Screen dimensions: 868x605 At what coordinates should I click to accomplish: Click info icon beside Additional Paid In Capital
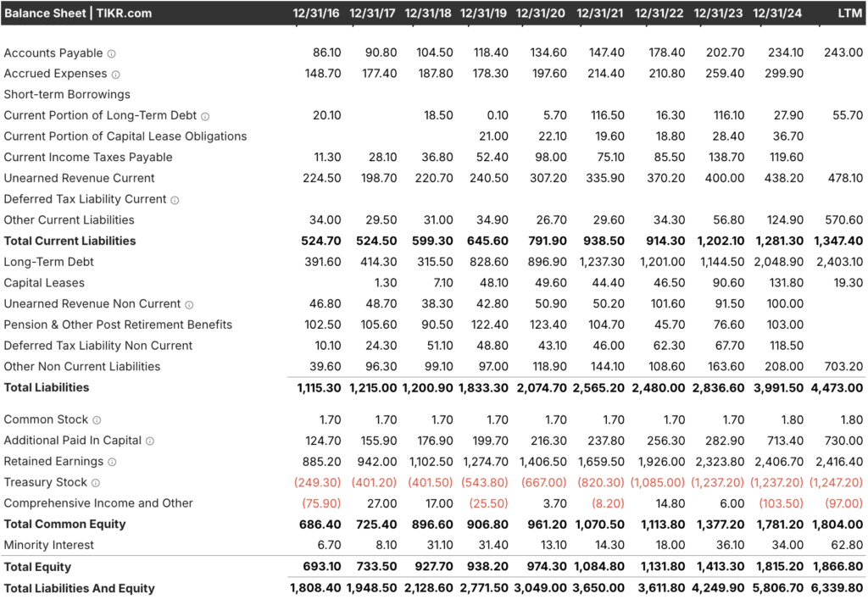[150, 441]
